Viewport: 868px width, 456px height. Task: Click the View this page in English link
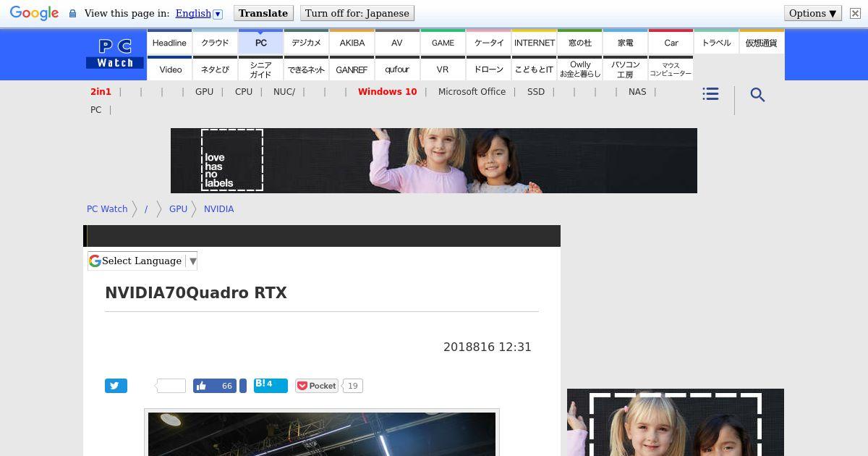pos(193,13)
